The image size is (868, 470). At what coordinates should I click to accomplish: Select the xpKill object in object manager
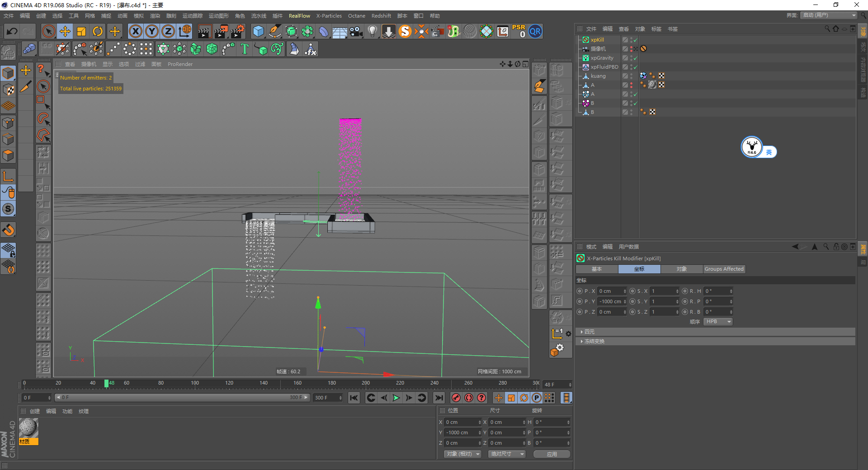(597, 40)
